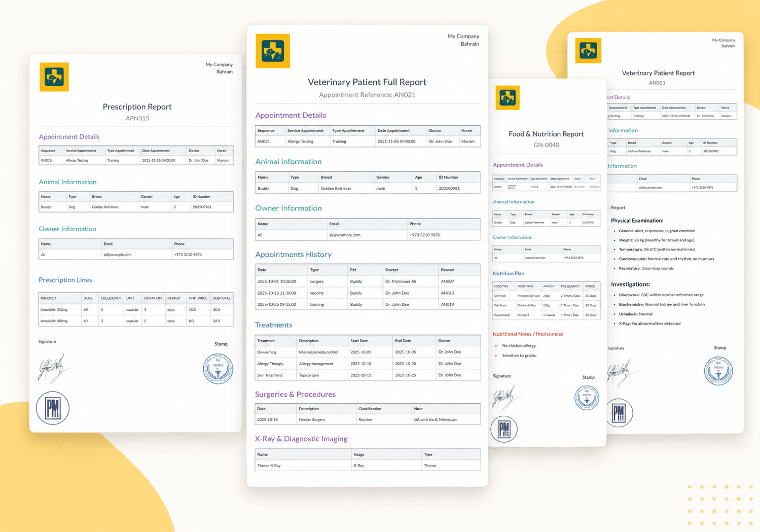Click the logo on Food & Nutrition Report
This screenshot has height=532, width=760.
pyautogui.click(x=508, y=97)
